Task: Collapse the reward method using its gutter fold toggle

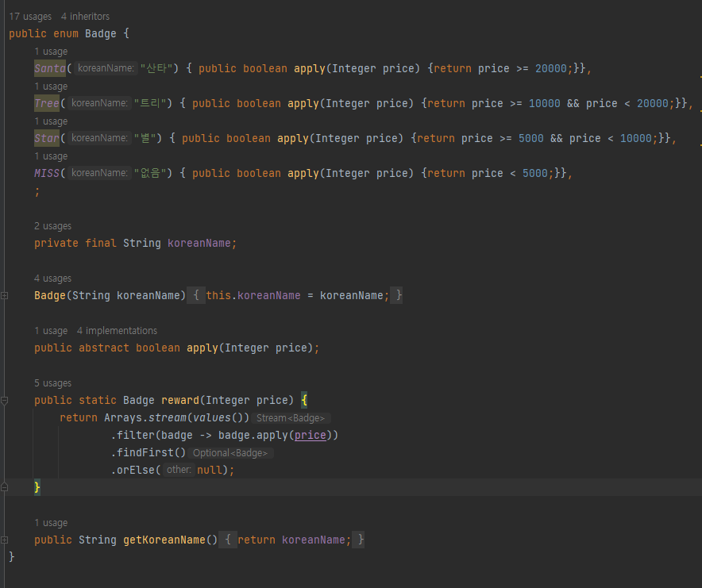Action: tap(5, 401)
